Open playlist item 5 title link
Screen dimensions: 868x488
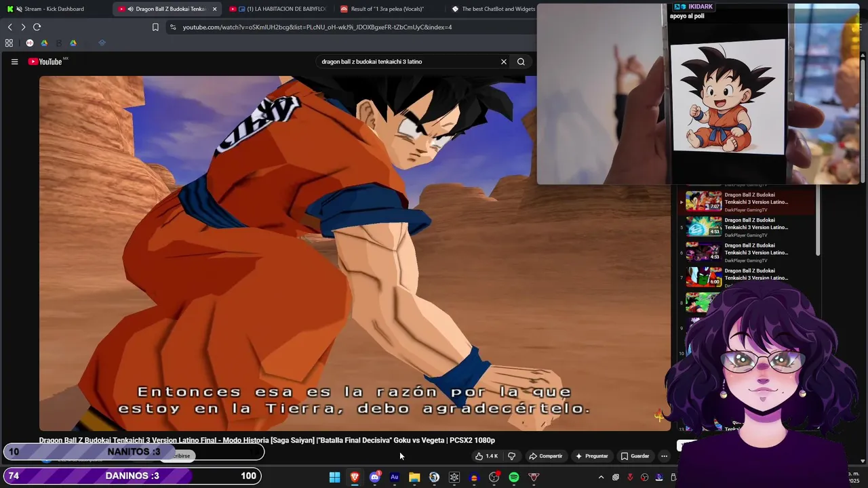756,224
